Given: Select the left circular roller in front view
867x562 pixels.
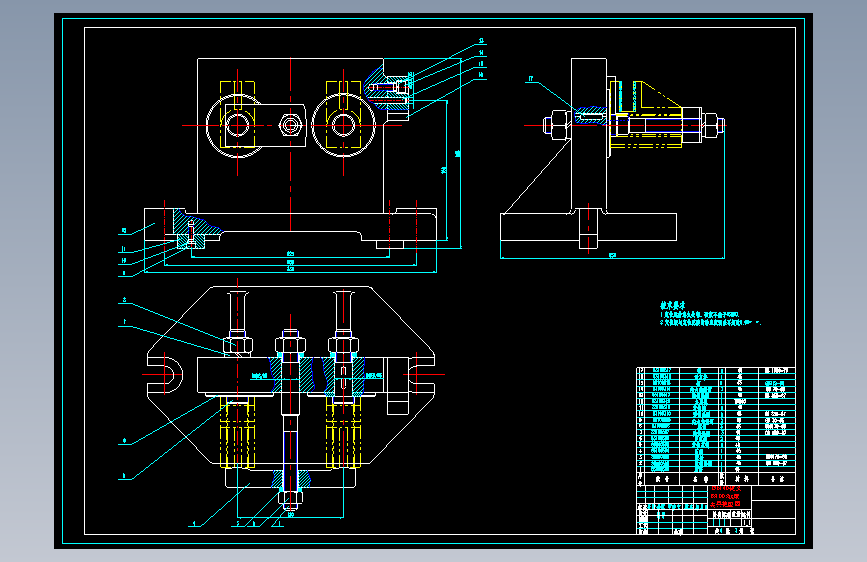Looking at the screenshot, I should tap(238, 126).
